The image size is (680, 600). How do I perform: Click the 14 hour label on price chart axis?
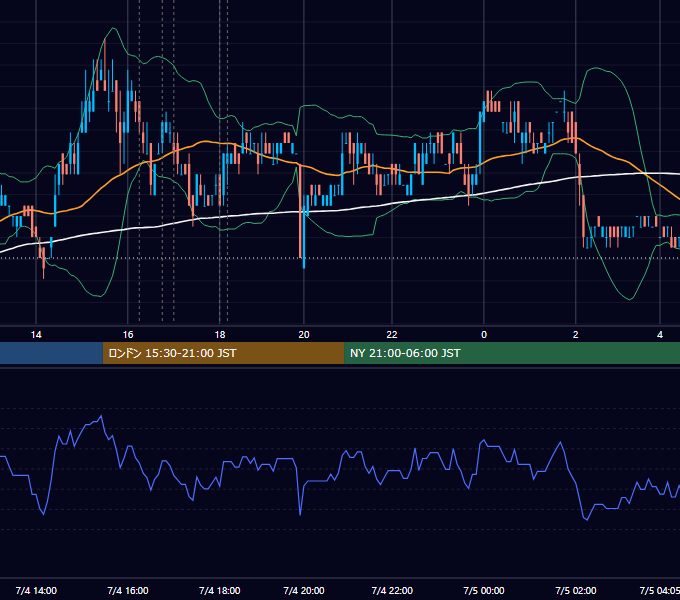[36, 335]
